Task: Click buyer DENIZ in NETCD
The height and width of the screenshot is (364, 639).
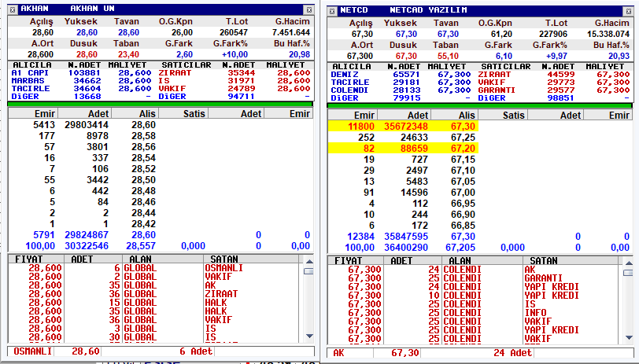Action: pyautogui.click(x=345, y=75)
